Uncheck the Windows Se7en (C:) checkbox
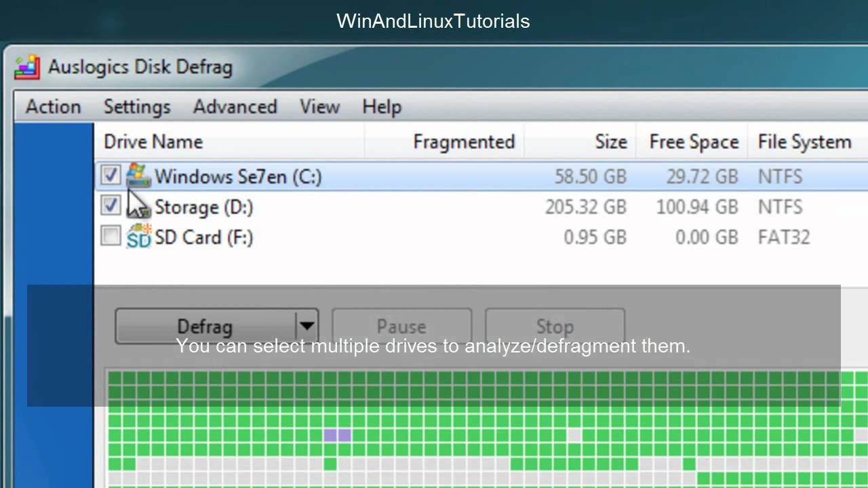The height and width of the screenshot is (488, 868). tap(110, 176)
